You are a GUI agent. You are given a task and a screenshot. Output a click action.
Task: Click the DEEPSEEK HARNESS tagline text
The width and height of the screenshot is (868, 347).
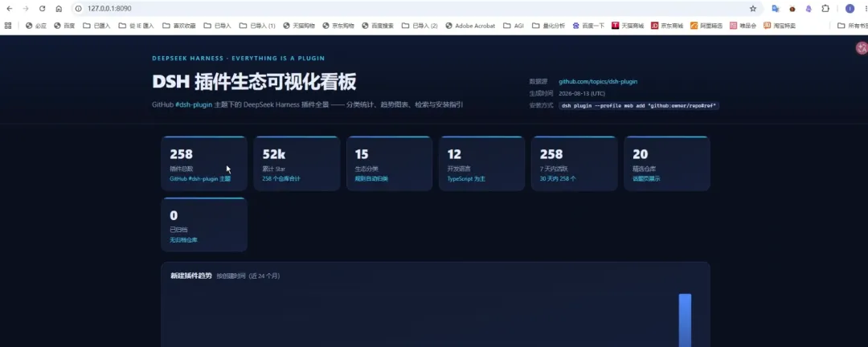pyautogui.click(x=238, y=58)
